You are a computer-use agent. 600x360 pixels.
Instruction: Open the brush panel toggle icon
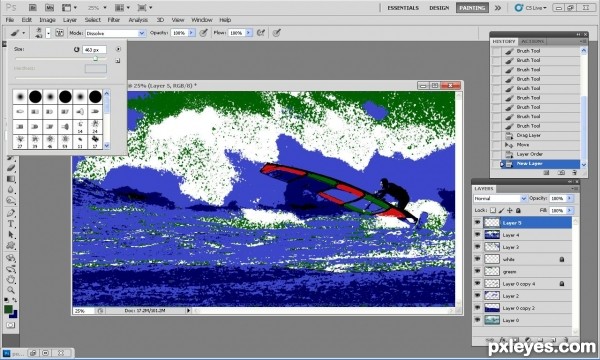click(59, 33)
